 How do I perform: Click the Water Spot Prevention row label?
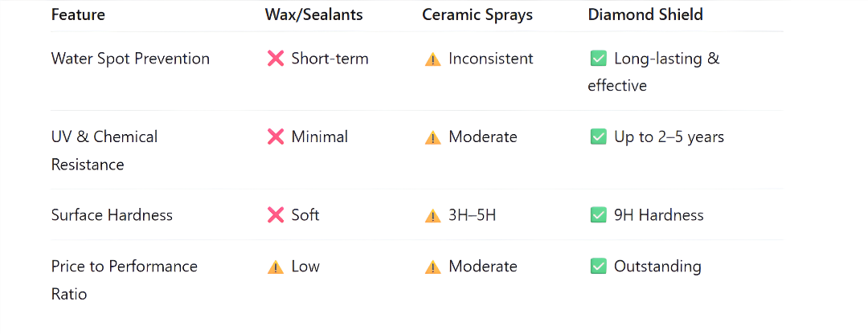click(x=130, y=59)
